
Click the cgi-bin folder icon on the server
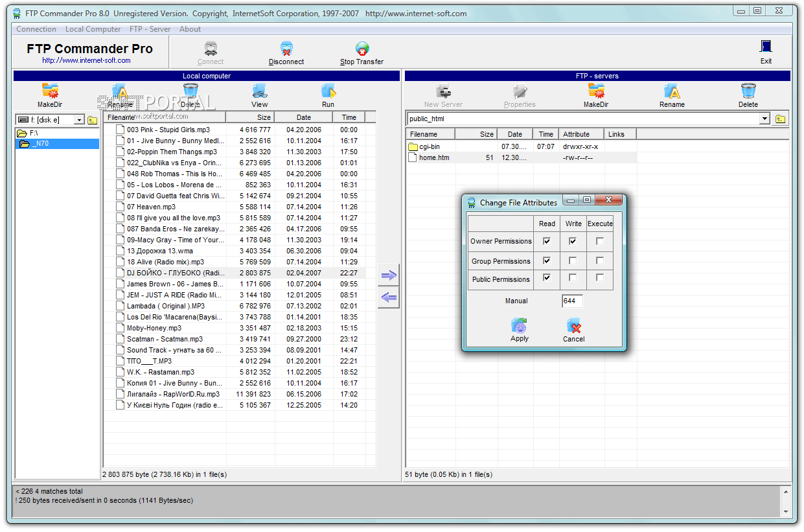[413, 146]
